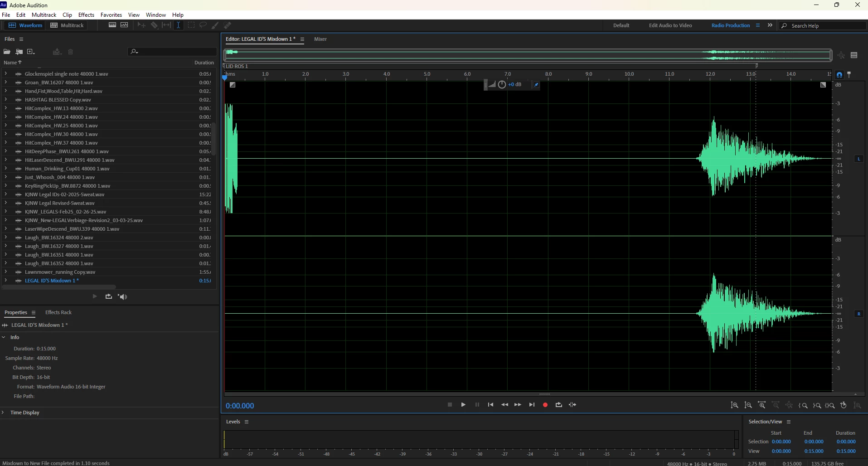Image resolution: width=868 pixels, height=466 pixels.
Task: Open the Favorites menu
Action: coord(111,15)
